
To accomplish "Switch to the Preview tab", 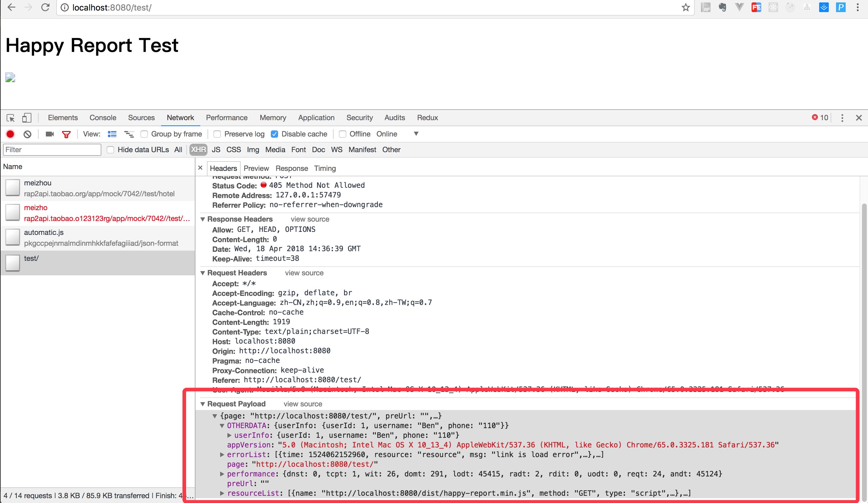I will (x=255, y=168).
